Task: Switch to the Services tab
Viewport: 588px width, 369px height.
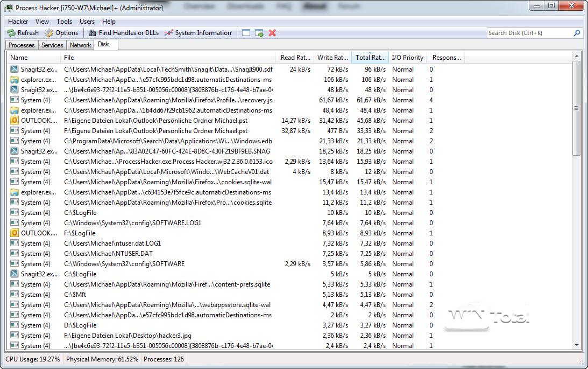Action: pos(52,45)
